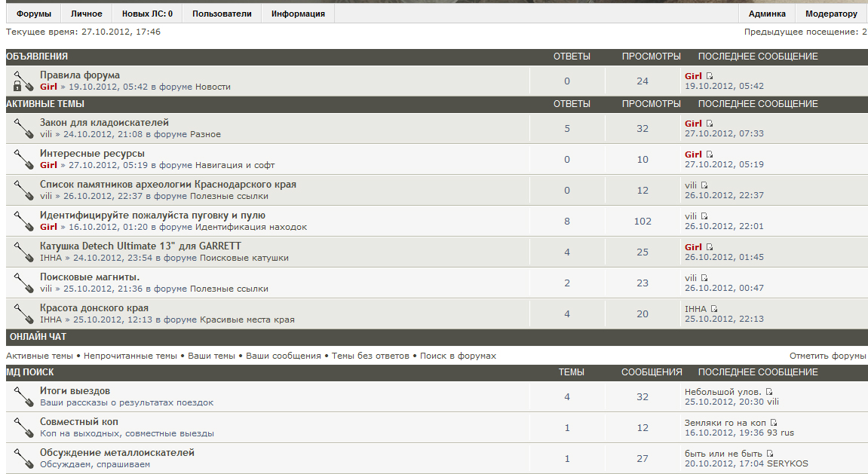Open topic Идентифицируйте пожалуйста пуговку и пулю
Viewport: 868px width, 474px height.
point(152,216)
